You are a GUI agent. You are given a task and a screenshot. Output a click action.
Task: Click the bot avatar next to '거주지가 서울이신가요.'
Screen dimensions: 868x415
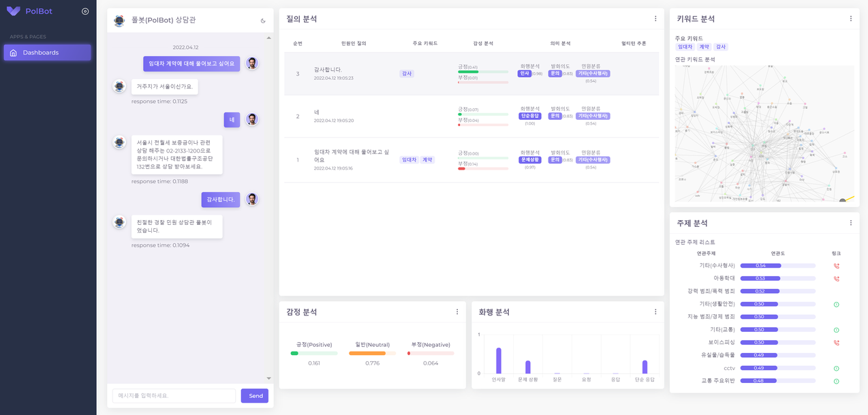click(x=119, y=86)
